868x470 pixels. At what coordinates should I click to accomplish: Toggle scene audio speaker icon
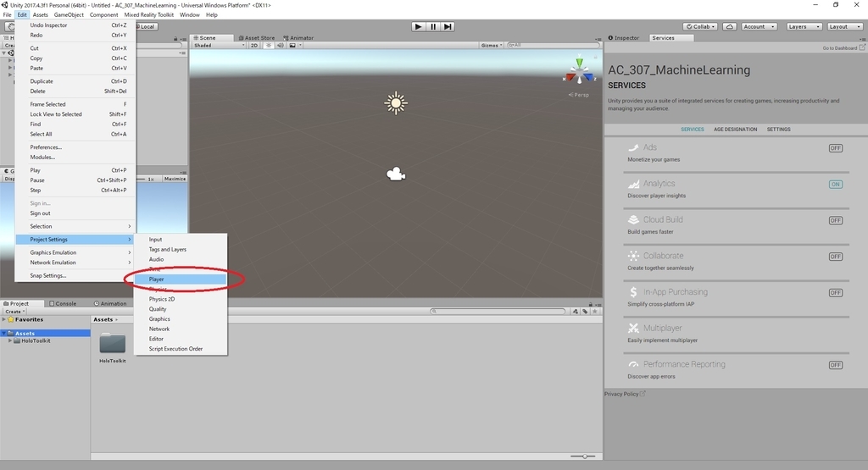[x=280, y=46]
